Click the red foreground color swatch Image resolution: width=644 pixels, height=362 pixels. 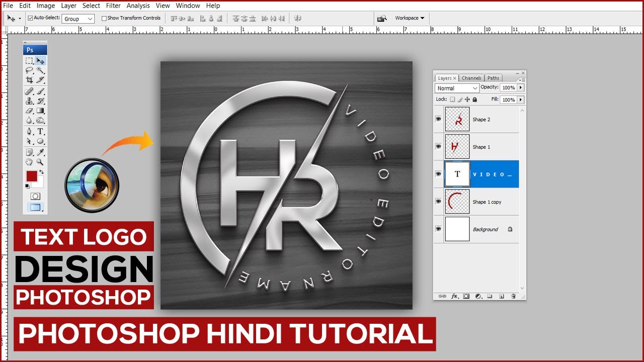click(31, 176)
